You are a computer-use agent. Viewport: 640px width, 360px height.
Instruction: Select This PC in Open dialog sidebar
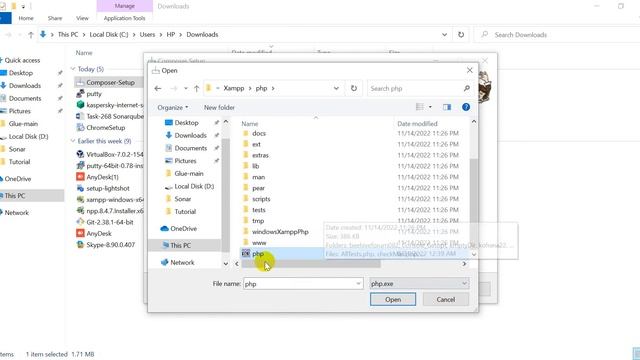(x=180, y=245)
